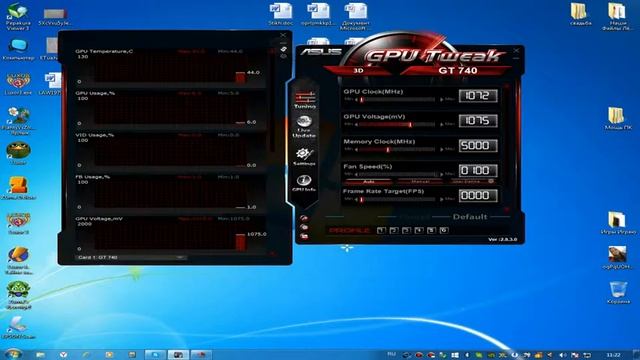Click the clock showing 11:22 in taskbar

[x=613, y=355]
